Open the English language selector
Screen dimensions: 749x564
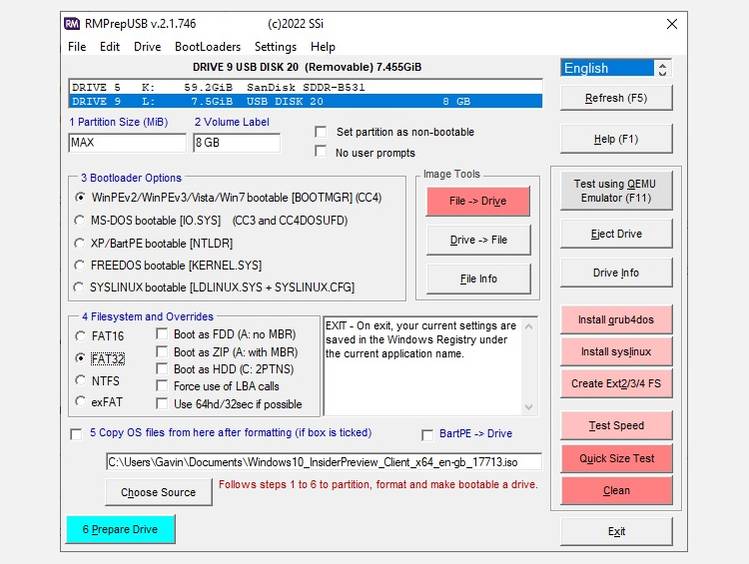[607, 68]
